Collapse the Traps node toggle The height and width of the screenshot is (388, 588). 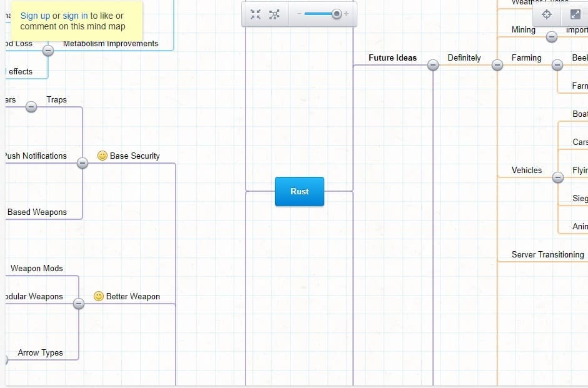pyautogui.click(x=31, y=107)
